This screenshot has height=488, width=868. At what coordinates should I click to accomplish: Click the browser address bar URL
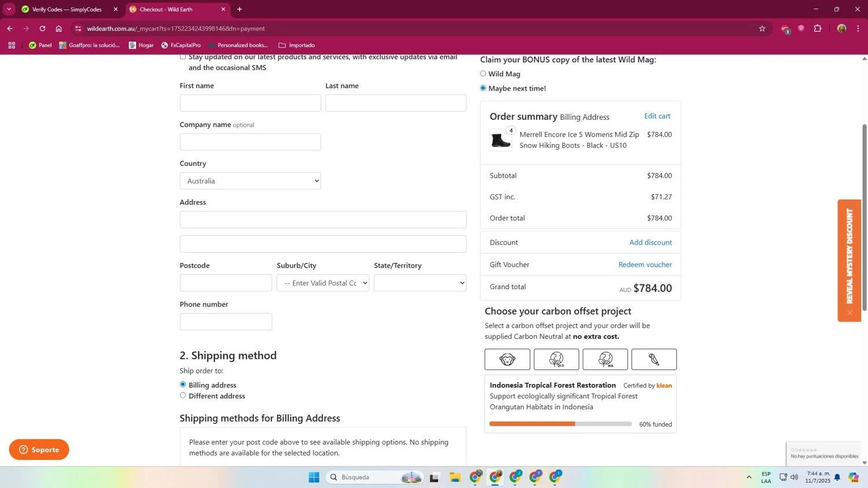176,28
